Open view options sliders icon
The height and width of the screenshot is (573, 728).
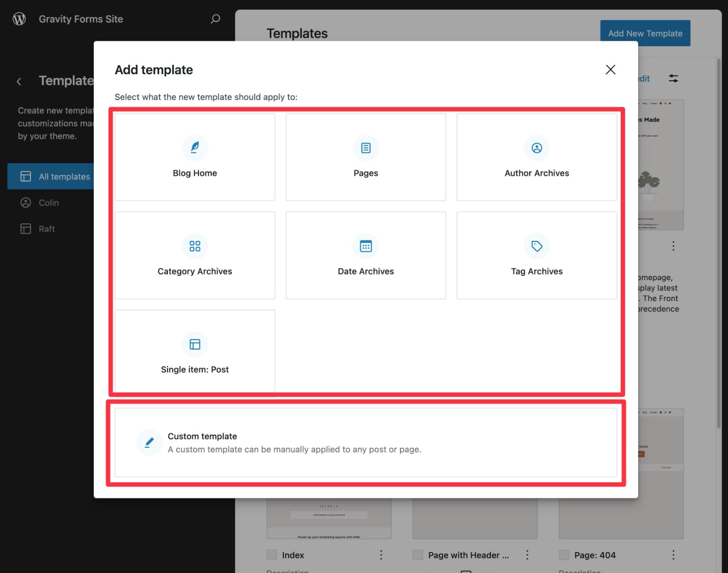tap(673, 78)
